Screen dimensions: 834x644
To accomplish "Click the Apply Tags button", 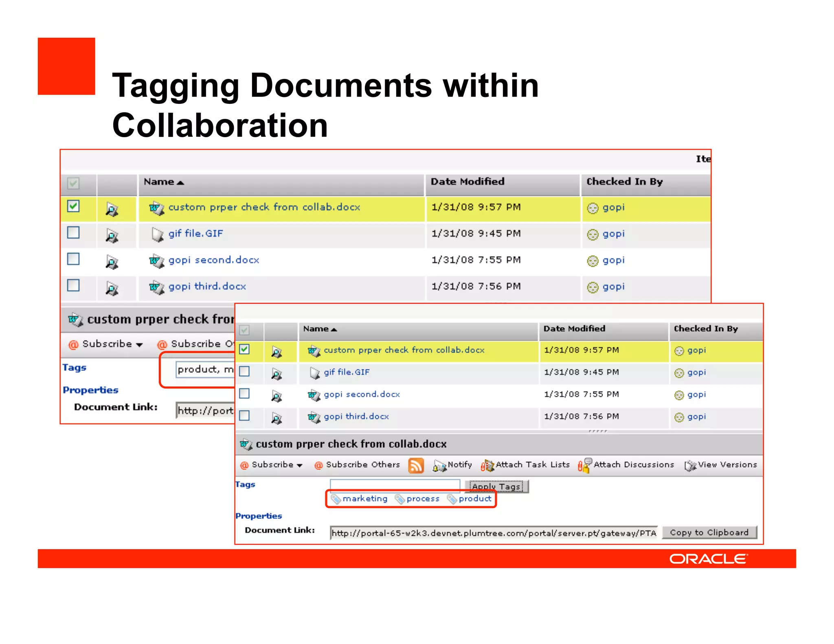I will coord(497,486).
